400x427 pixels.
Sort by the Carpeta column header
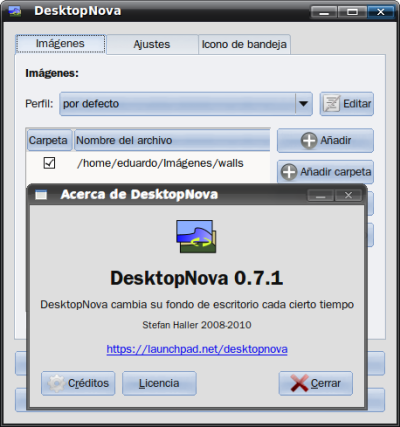(49, 140)
